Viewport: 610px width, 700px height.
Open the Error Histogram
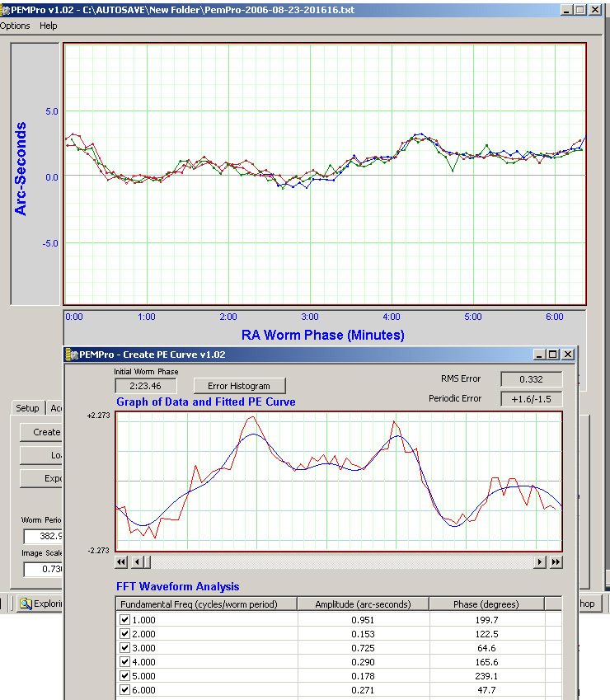239,386
